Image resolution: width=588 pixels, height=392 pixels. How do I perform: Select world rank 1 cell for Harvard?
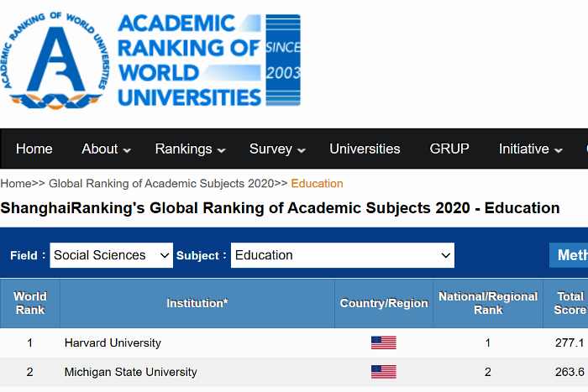coord(29,342)
